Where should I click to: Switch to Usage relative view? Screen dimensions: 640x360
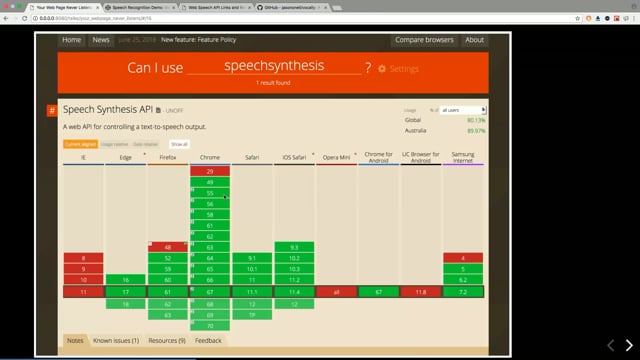click(115, 144)
